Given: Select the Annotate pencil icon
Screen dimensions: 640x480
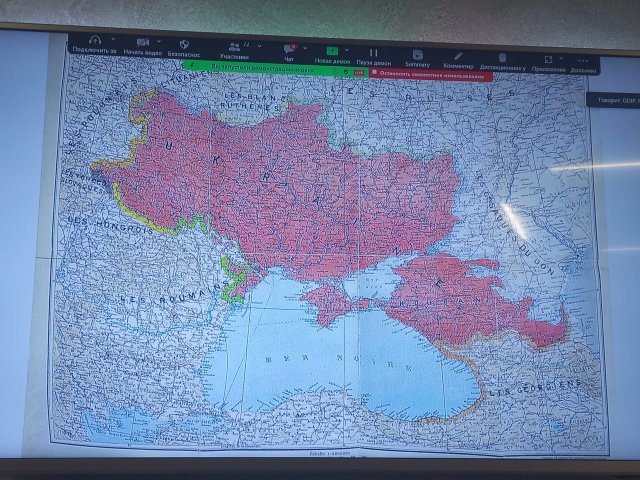Looking at the screenshot, I should (x=458, y=54).
